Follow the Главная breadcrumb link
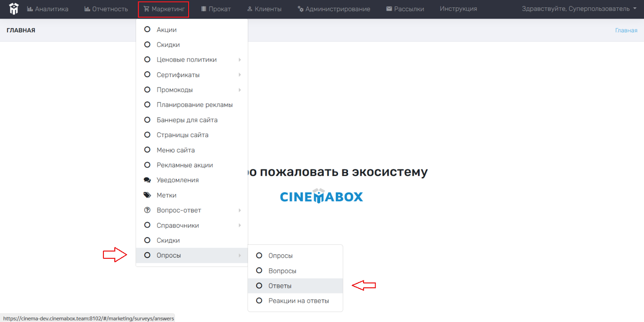Screen dimensions: 644x322 point(626,30)
